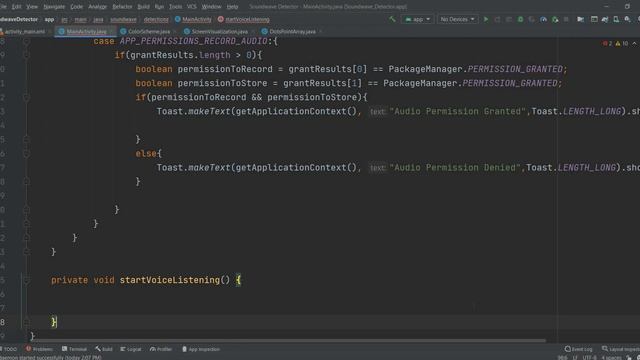Click the yellow warnings count indicator

pyautogui.click(x=622, y=43)
